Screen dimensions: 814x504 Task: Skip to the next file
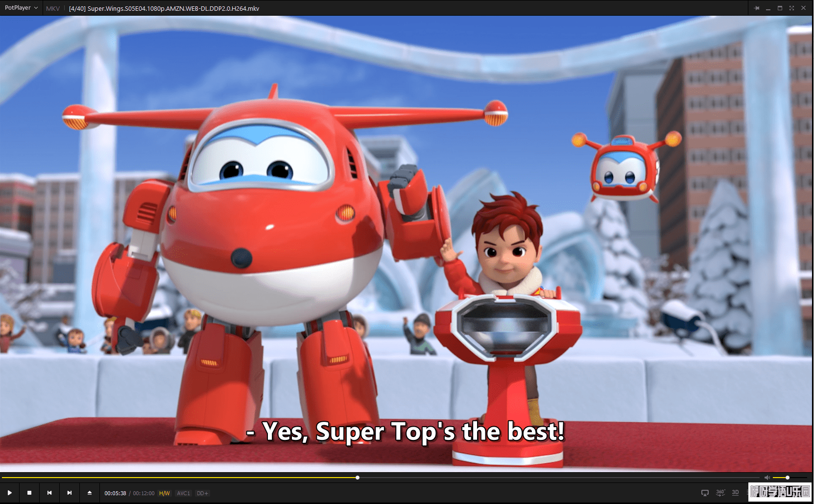[70, 493]
